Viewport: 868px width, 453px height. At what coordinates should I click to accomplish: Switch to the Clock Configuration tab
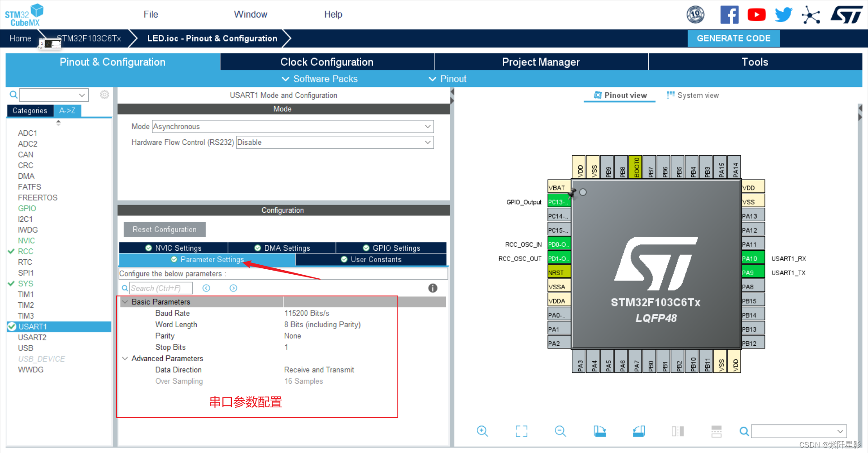(327, 62)
